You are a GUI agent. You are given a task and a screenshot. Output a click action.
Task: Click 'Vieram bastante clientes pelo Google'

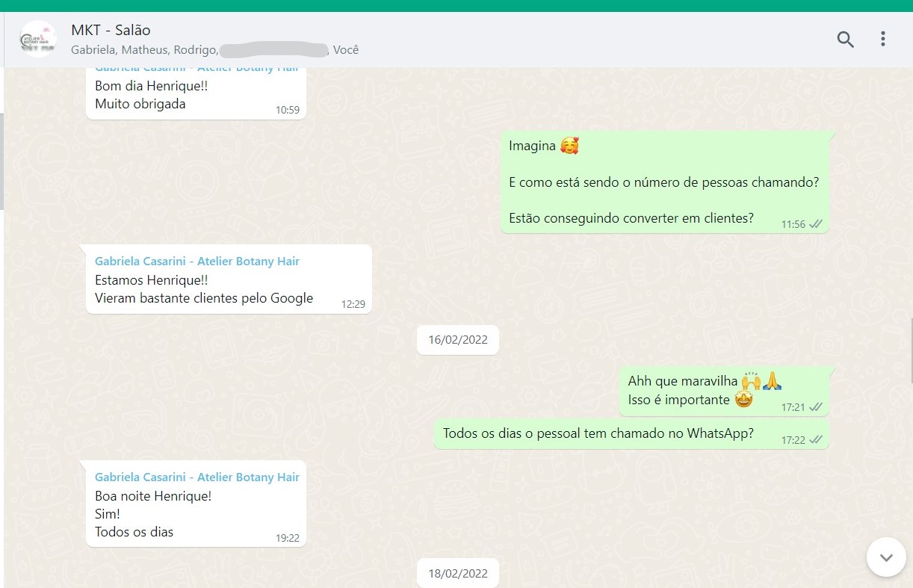tap(204, 298)
